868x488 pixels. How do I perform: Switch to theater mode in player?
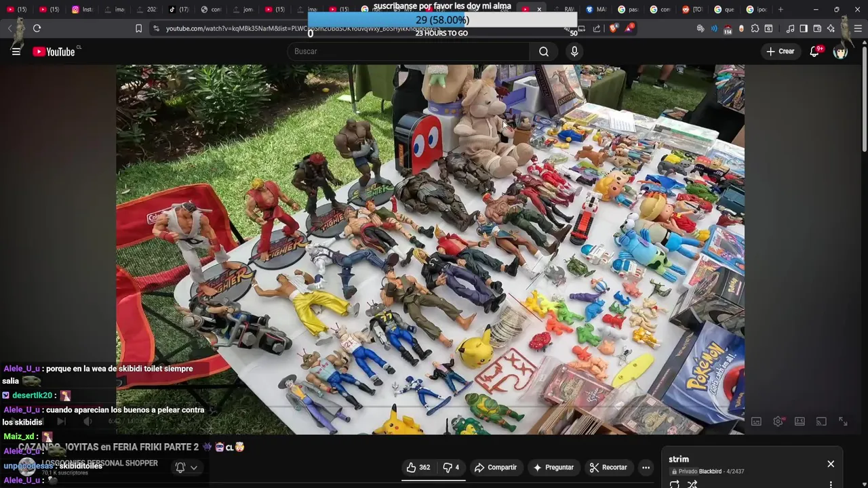800,422
